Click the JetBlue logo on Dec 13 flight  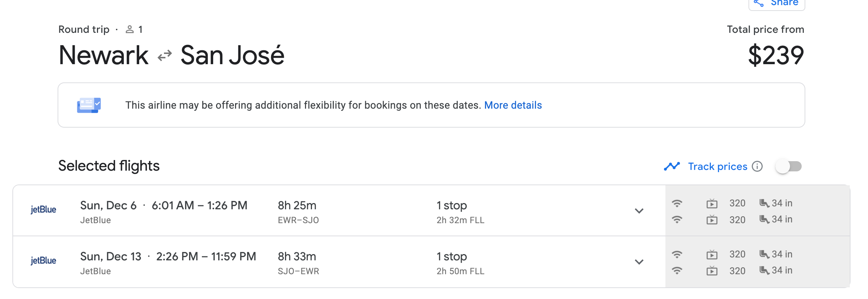43,261
